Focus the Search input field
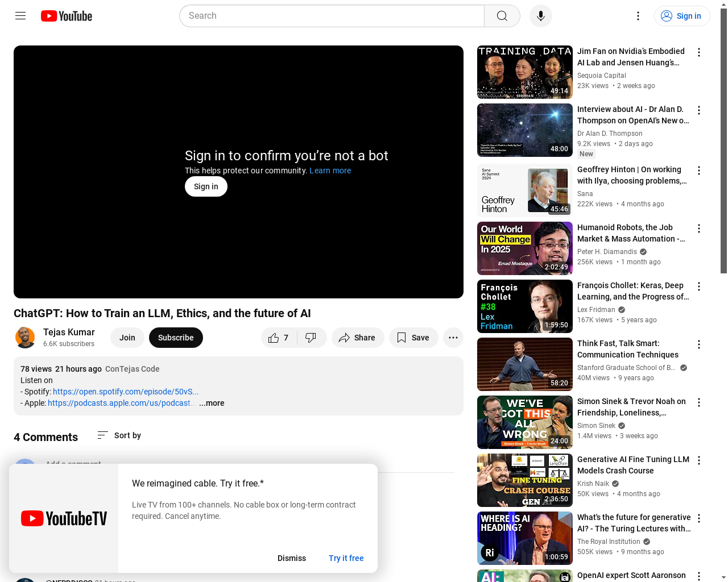The width and height of the screenshot is (728, 582). point(332,16)
